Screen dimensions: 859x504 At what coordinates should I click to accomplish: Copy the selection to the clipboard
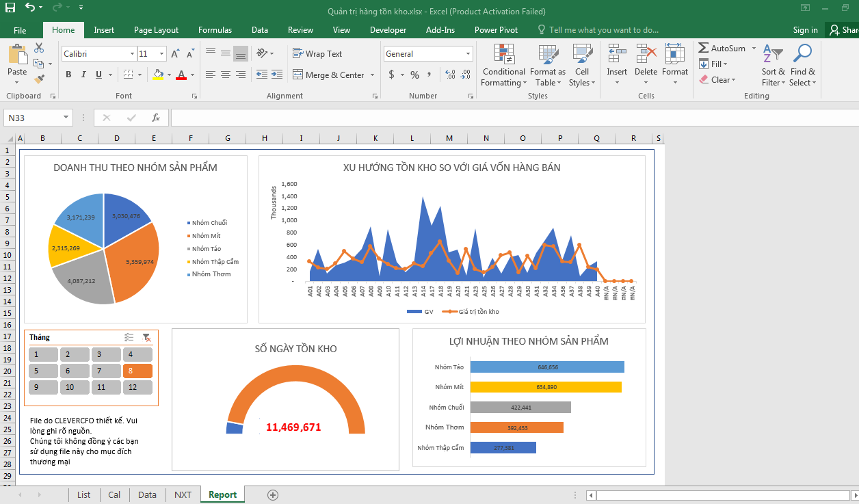click(39, 64)
